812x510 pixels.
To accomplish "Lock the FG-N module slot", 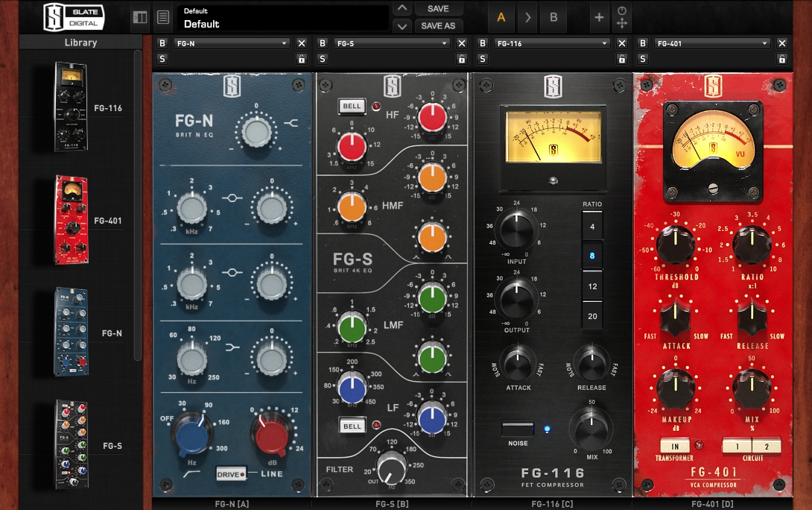I will point(302,59).
